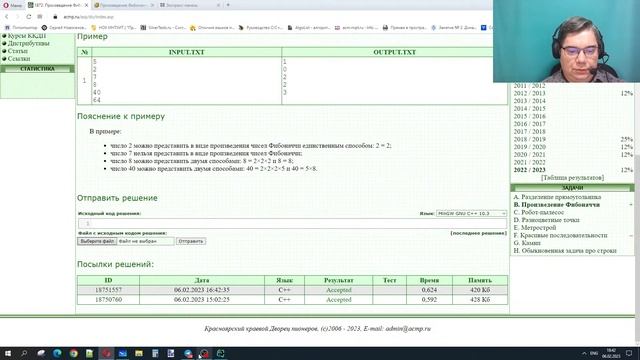This screenshot has width=640, height=360.
Task: Launch Microsoft Edge from taskbar
Action: pos(57,353)
